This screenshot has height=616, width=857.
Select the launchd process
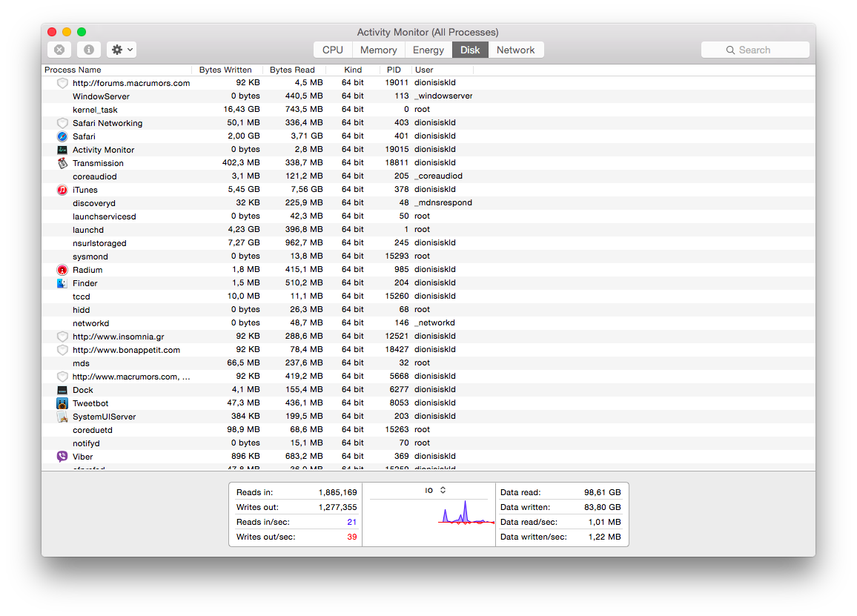pos(428,230)
